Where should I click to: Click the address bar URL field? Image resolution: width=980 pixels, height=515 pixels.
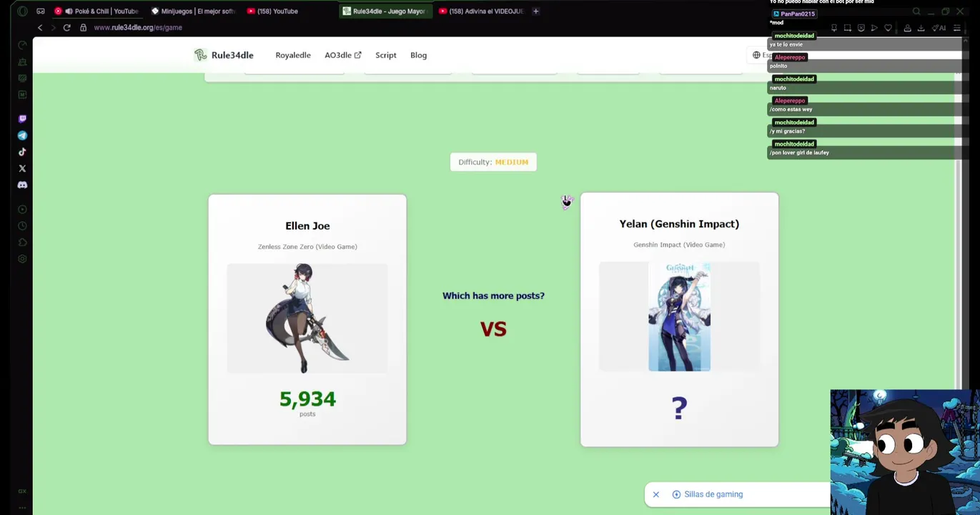[138, 27]
